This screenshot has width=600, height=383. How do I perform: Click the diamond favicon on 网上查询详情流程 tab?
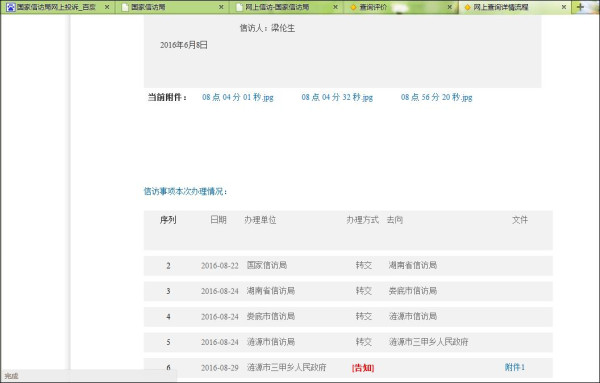[x=467, y=7]
